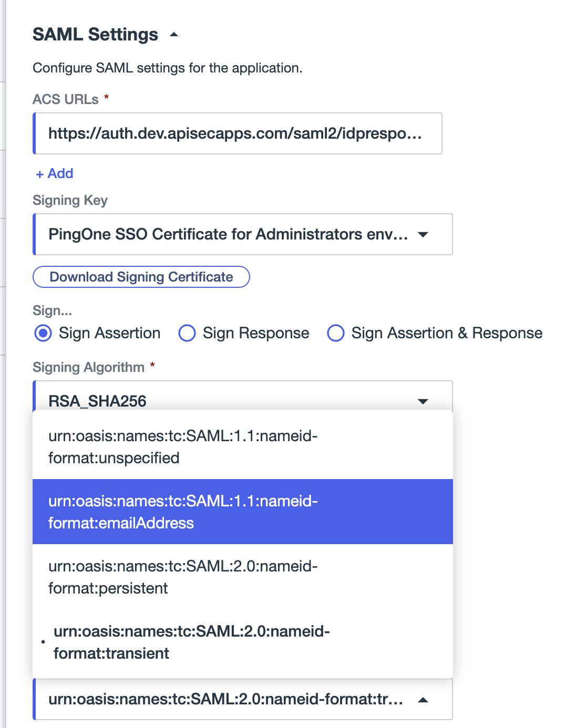Click the ACS URLs field label

click(x=66, y=99)
